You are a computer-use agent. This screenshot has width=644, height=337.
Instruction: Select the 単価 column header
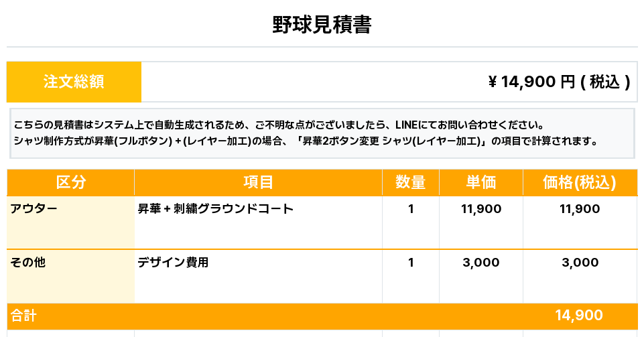click(x=480, y=182)
